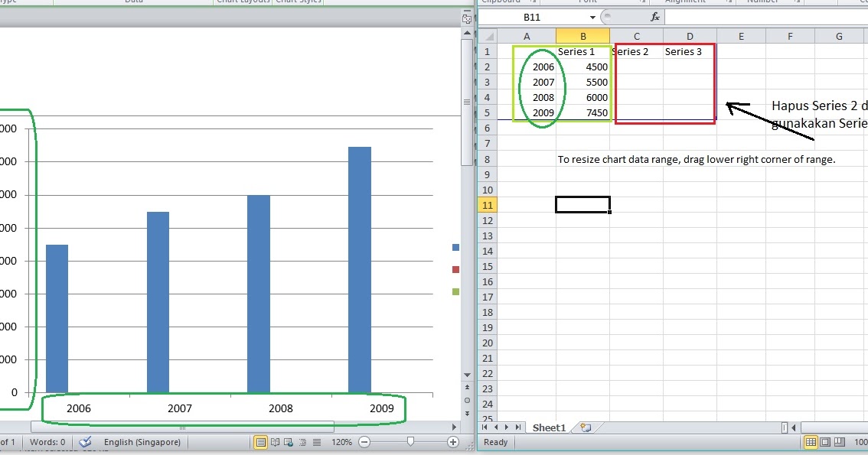Click the Insert Function (fx) icon
The image size is (868, 455).
(x=654, y=16)
